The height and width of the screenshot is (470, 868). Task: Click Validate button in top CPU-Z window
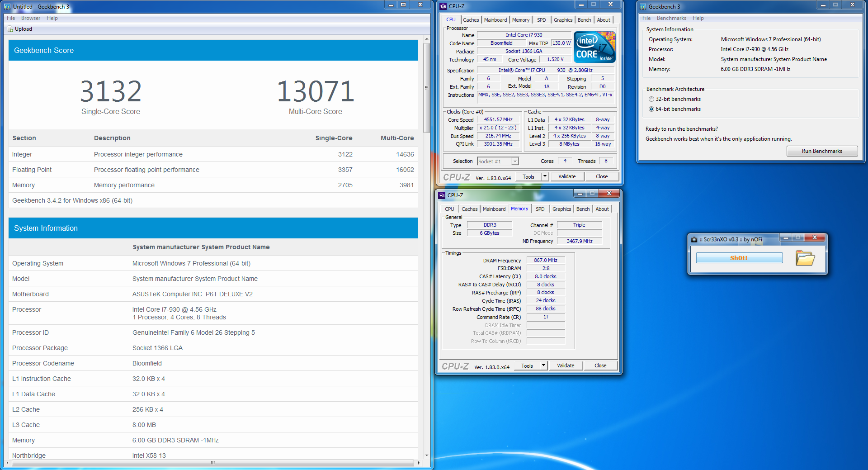(x=567, y=176)
